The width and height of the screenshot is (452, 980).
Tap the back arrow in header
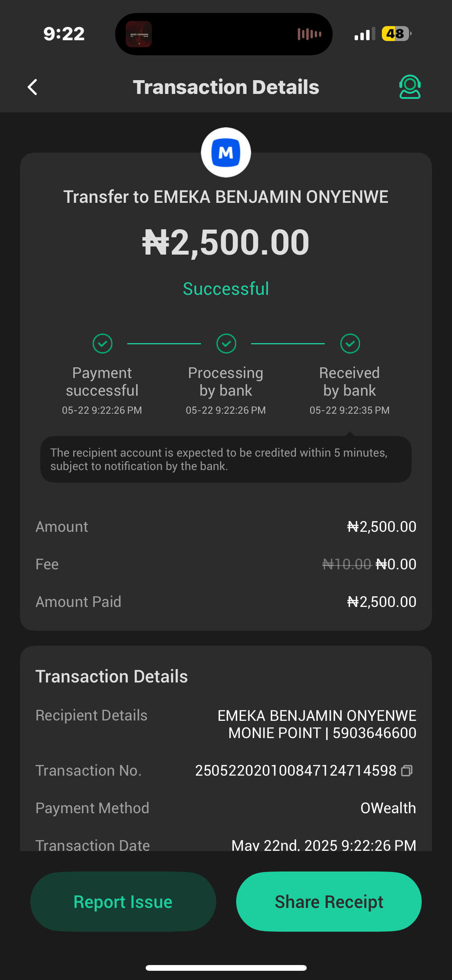coord(33,87)
